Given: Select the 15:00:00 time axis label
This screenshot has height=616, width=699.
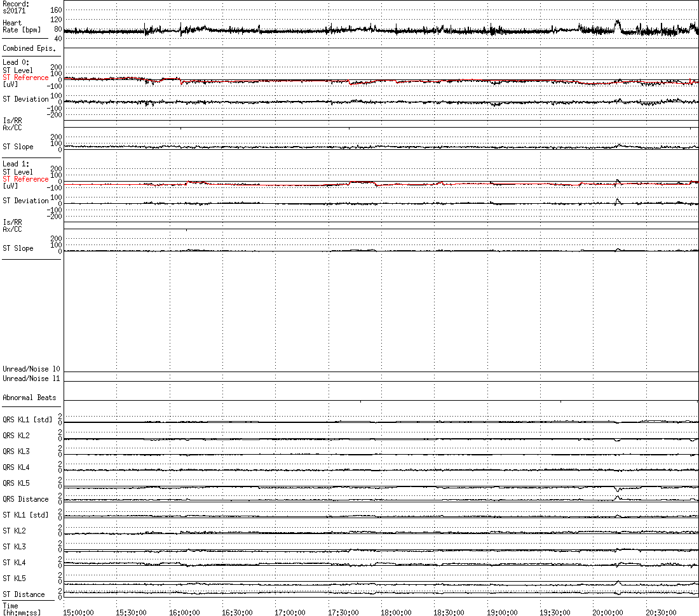Looking at the screenshot, I should (78, 612).
